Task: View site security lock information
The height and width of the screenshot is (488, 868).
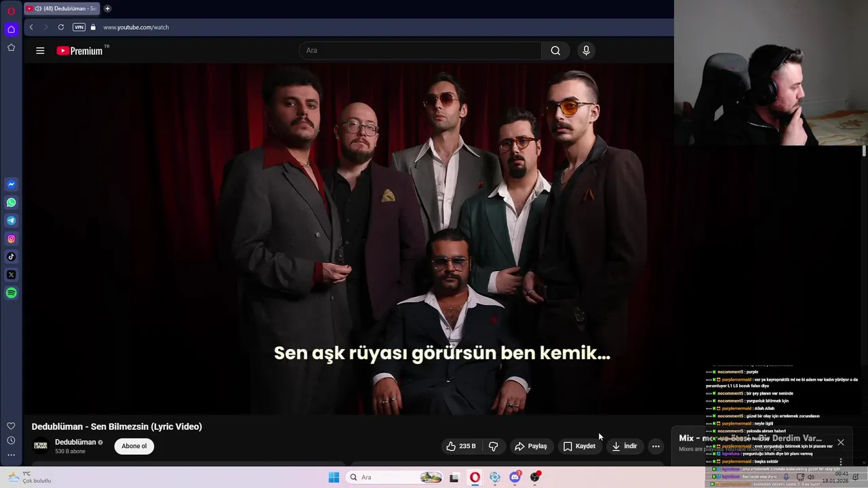Action: pos(94,27)
